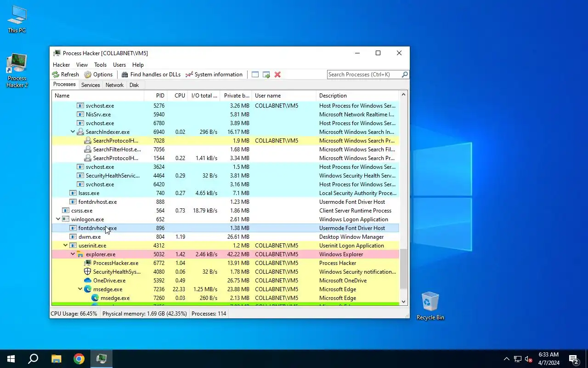Open File Explorer from the taskbar
Image resolution: width=588 pixels, height=368 pixels.
coord(56,359)
